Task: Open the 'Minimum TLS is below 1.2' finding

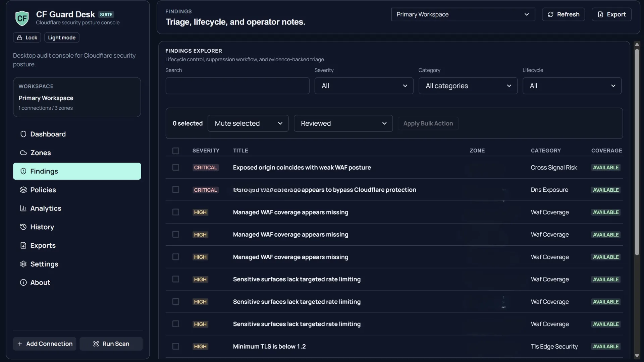Action: click(x=269, y=346)
